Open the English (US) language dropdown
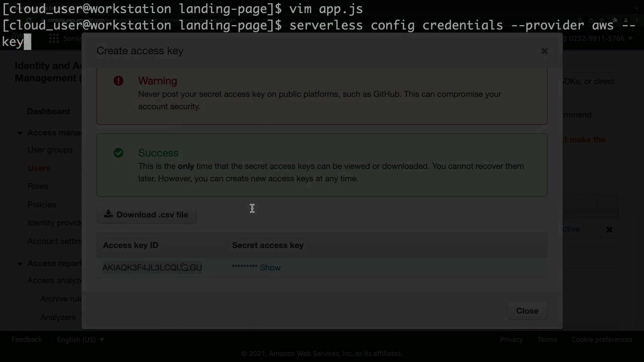Viewport: 644px width, 362px height. [80, 340]
